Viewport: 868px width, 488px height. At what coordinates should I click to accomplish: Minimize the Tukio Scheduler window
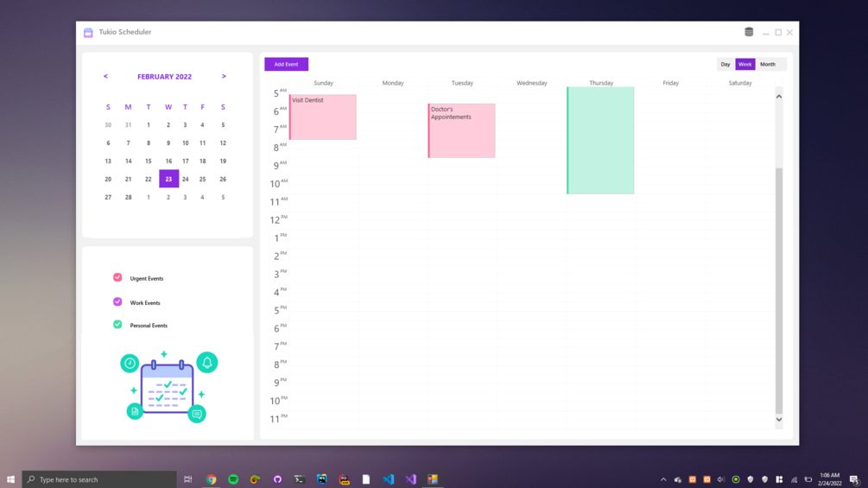765,33
